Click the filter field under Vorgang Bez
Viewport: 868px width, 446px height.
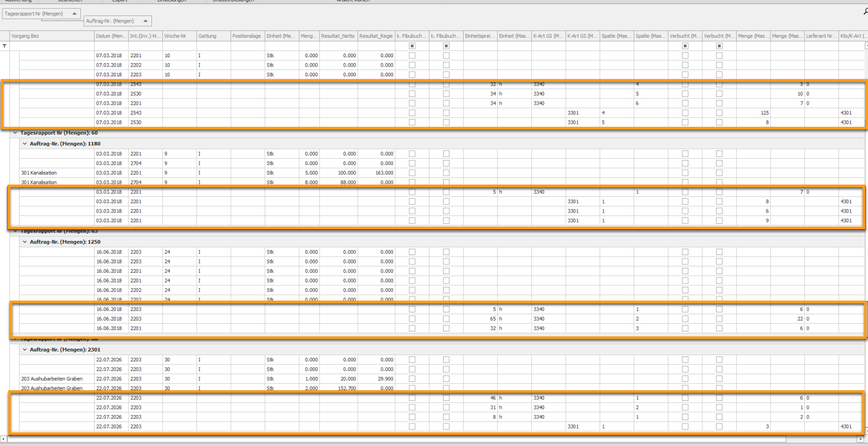pyautogui.click(x=52, y=46)
